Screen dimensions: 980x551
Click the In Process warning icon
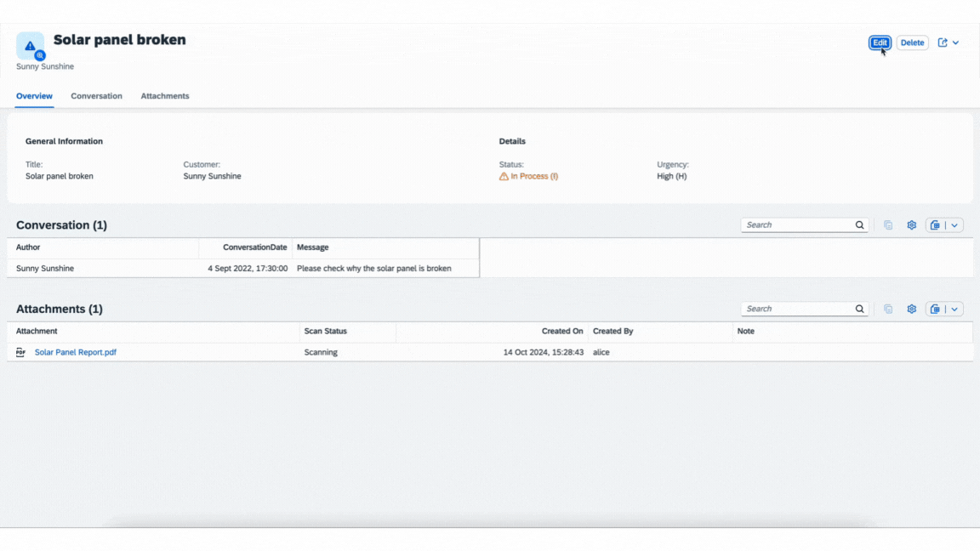click(x=504, y=176)
